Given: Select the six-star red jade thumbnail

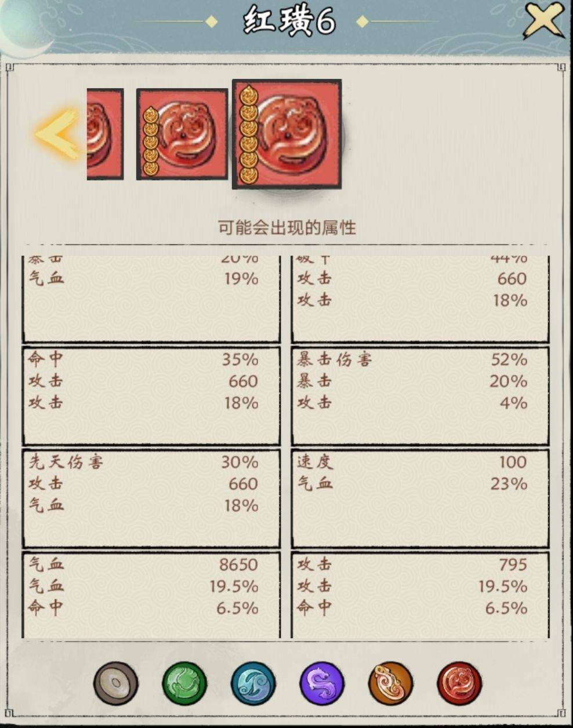Looking at the screenshot, I should [287, 134].
